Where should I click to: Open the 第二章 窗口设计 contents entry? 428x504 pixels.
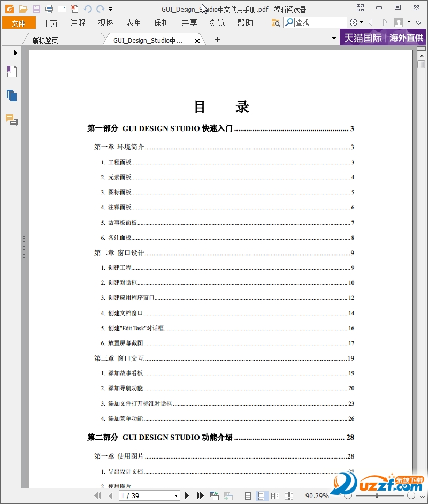click(224, 253)
